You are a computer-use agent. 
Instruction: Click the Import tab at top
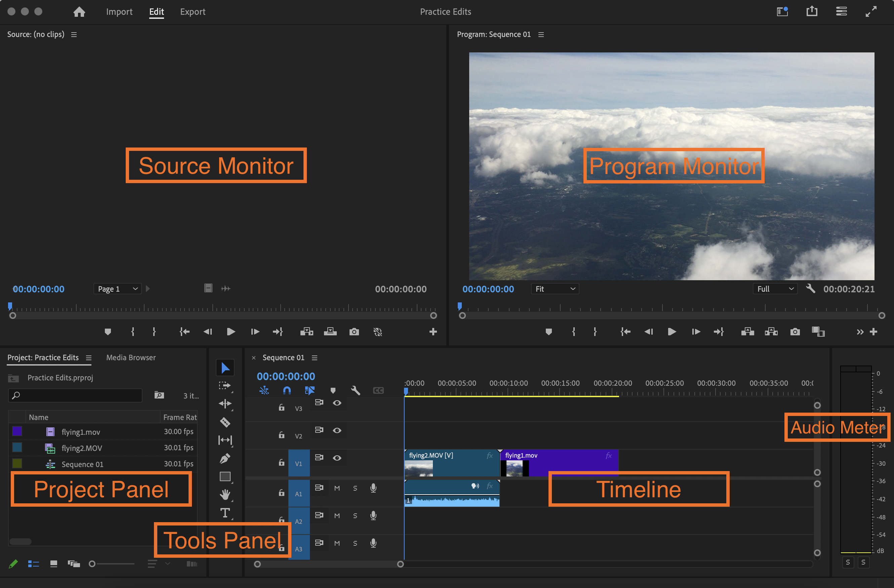pyautogui.click(x=119, y=12)
